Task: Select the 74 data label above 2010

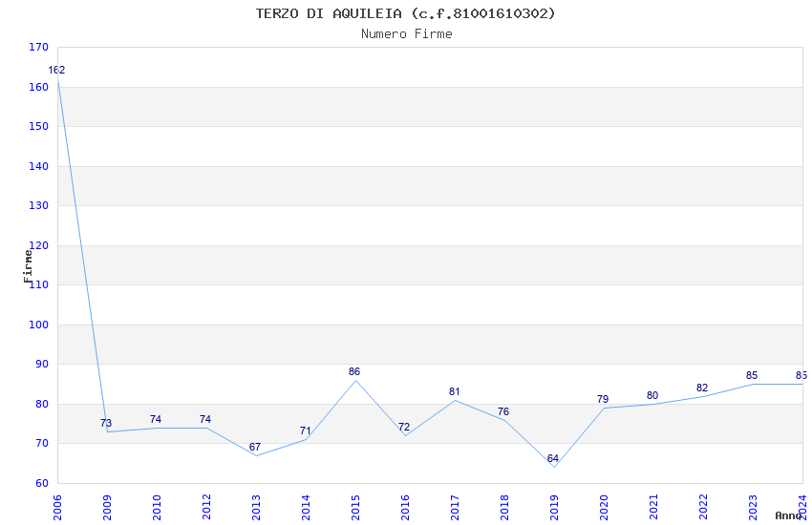Action: (156, 419)
